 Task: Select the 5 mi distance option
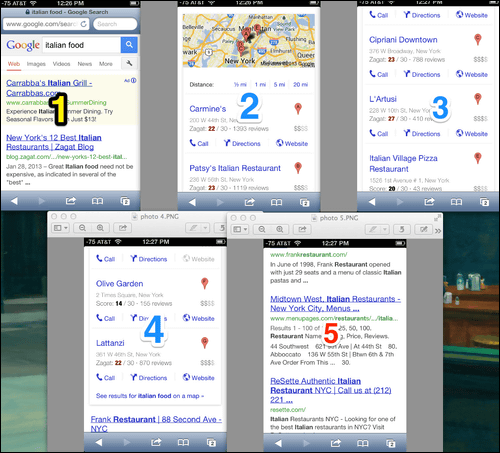(279, 84)
